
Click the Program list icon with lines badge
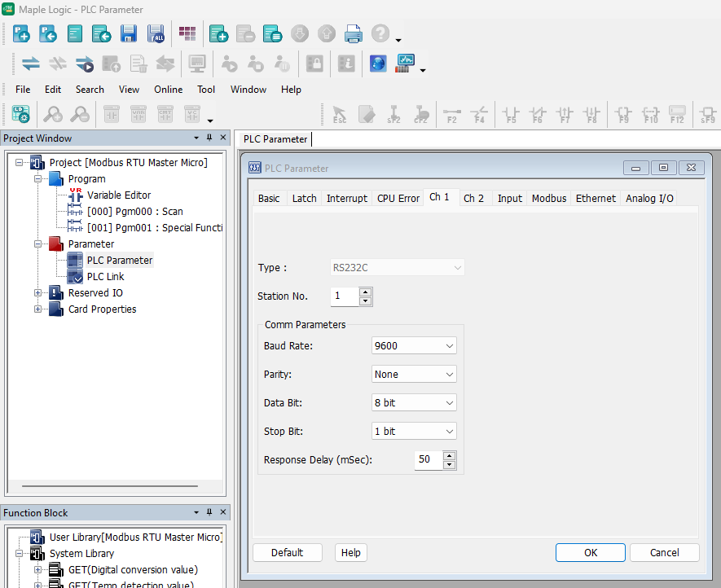(x=273, y=33)
